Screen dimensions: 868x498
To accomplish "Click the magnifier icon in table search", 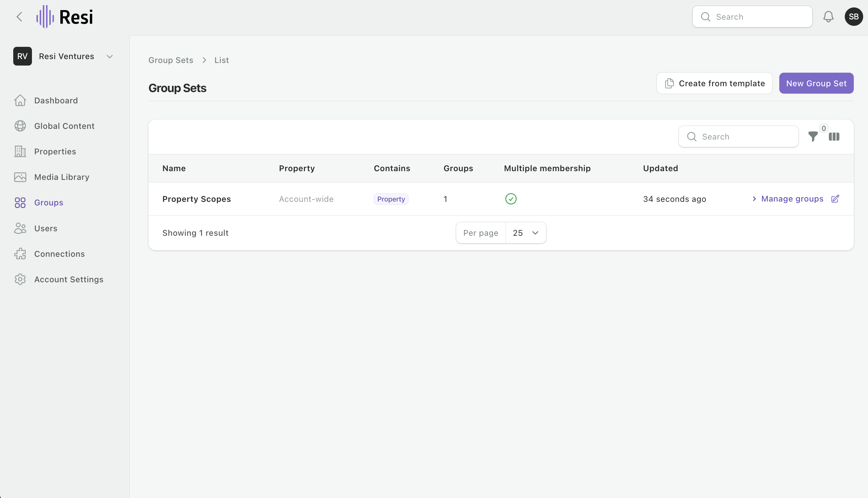I will click(x=691, y=137).
